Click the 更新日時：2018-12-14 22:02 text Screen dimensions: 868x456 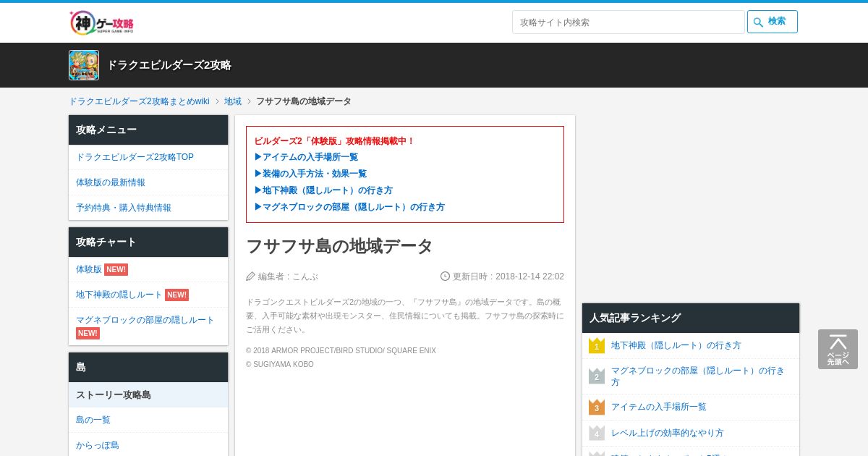pos(509,276)
